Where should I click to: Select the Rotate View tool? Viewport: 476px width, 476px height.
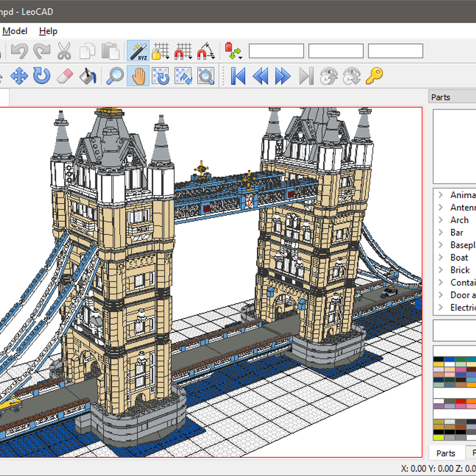pyautogui.click(x=161, y=76)
